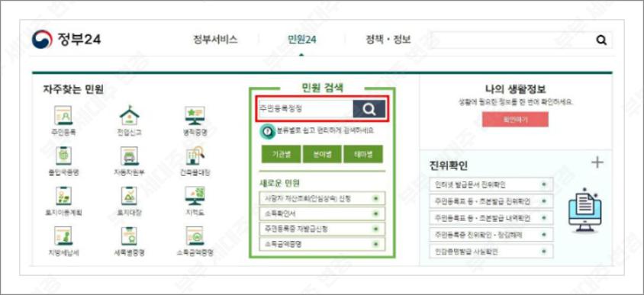
Task: Open 인감증명발급 사실확인 link
Action: pyautogui.click(x=491, y=251)
